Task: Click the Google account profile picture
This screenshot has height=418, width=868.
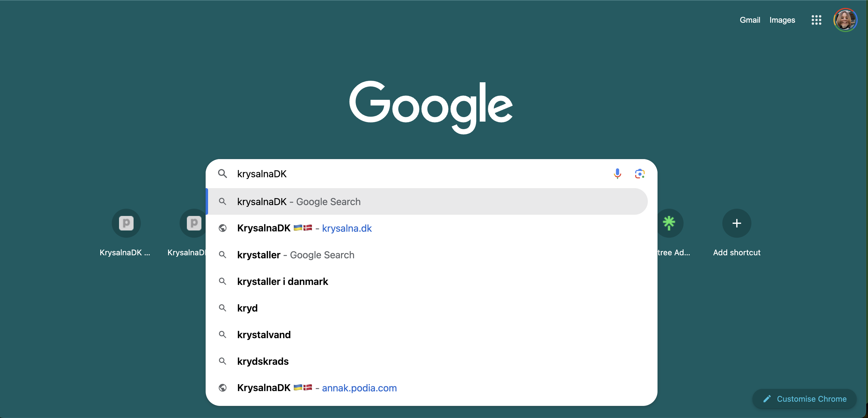Action: [x=845, y=20]
